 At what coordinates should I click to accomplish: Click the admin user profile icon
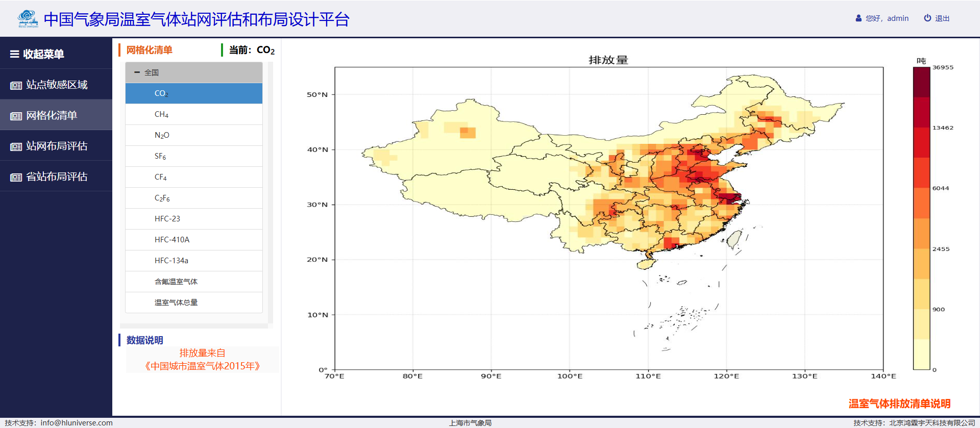point(859,18)
